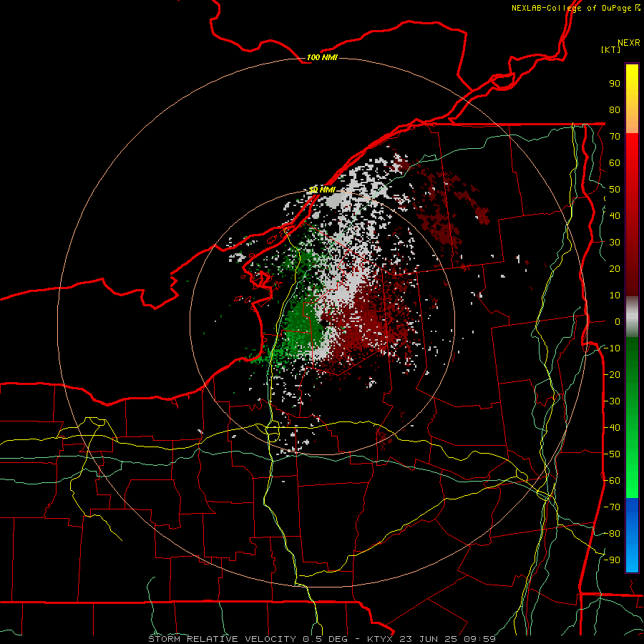644x644 pixels.
Task: Click the green segment of the color bar
Action: [632, 417]
